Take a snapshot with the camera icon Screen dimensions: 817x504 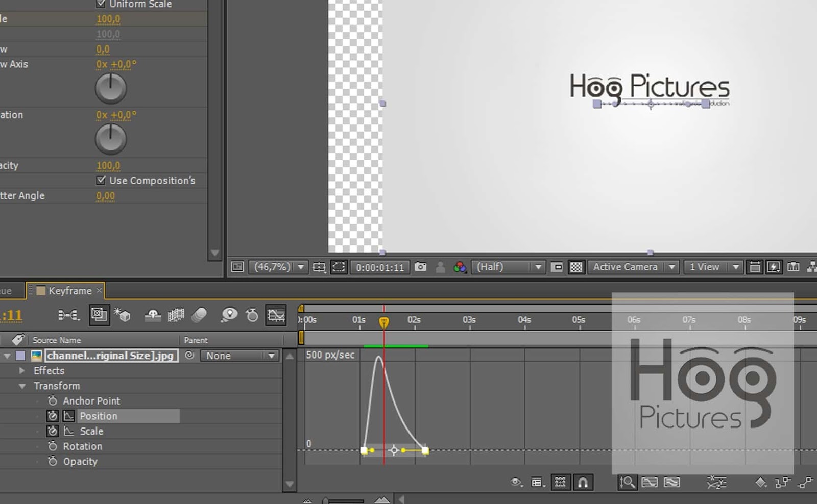(x=420, y=267)
